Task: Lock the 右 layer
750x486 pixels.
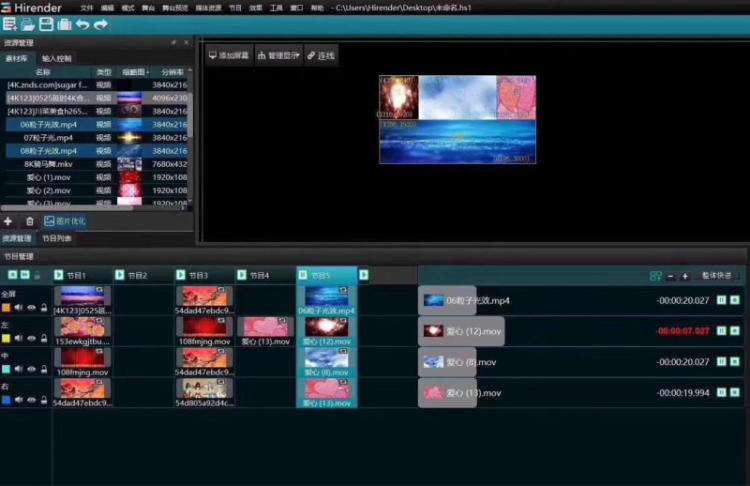Action: tap(44, 399)
